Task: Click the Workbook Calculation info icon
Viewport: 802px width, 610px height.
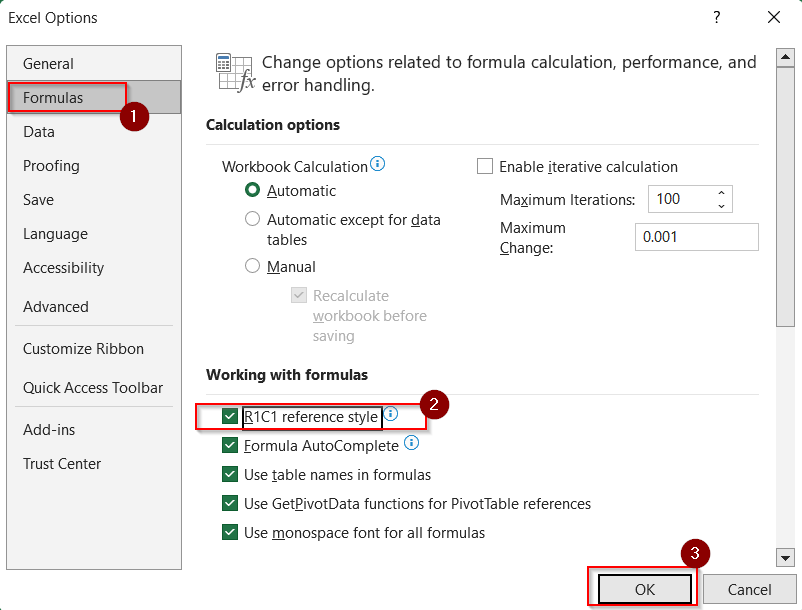Action: (377, 164)
